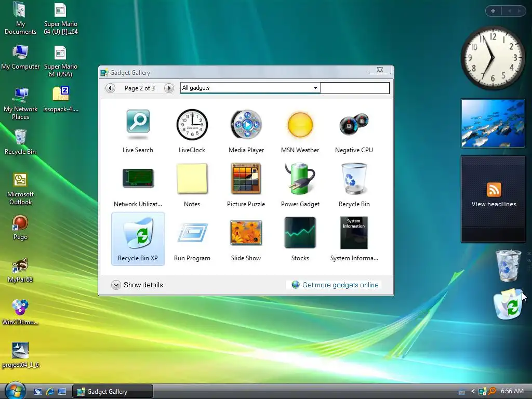
Task: Select Super Mario 64 (U) [!].z64 file
Action: (61, 18)
